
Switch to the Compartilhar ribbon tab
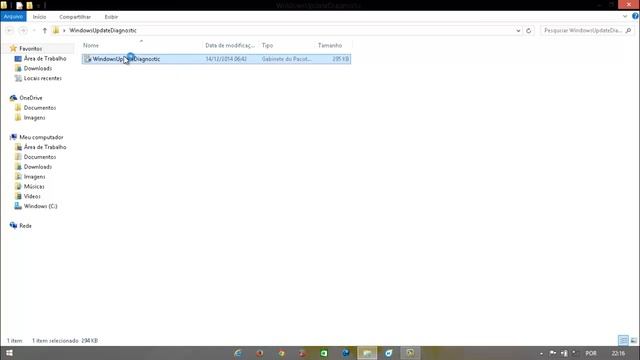75,17
